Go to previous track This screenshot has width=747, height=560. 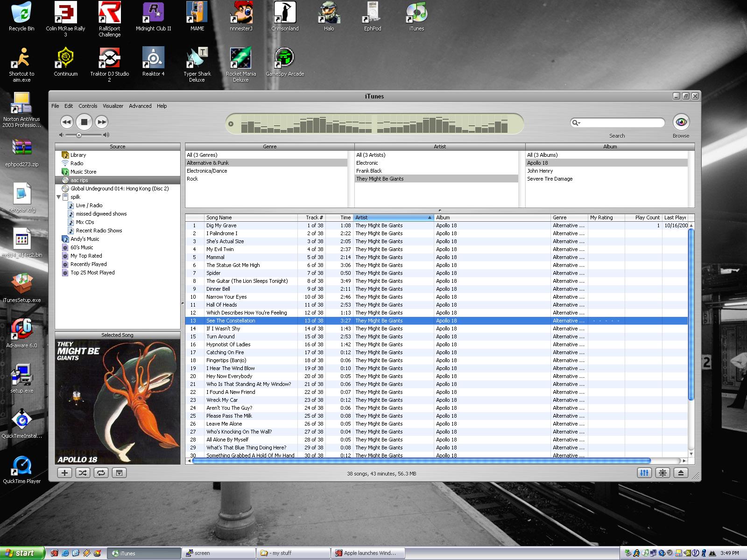pos(67,122)
